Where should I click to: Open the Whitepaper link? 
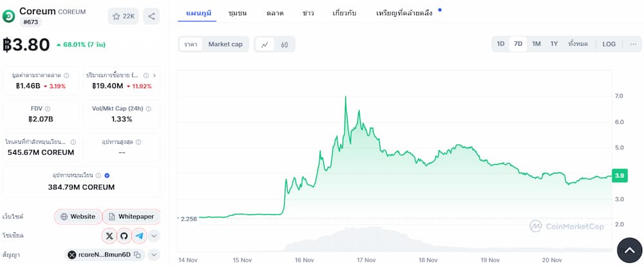(x=131, y=216)
